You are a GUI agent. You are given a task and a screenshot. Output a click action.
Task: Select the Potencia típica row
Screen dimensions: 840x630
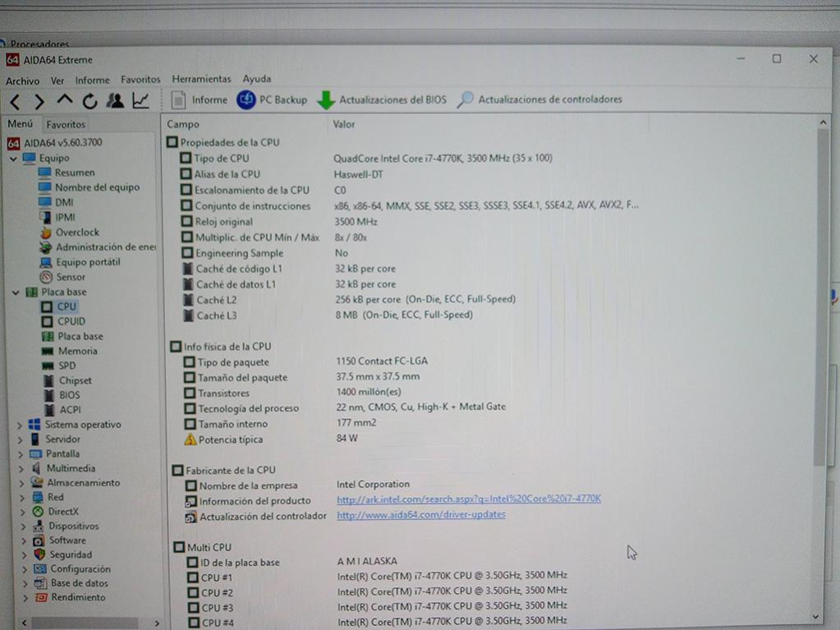click(x=270, y=439)
